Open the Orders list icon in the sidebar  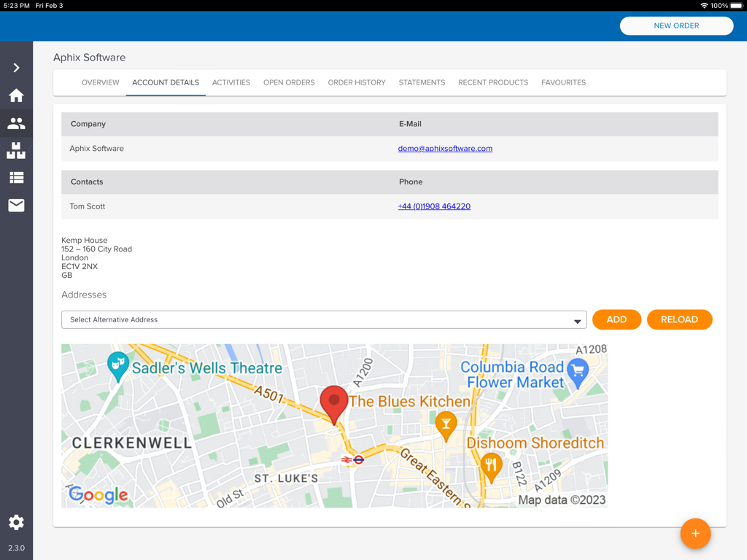(x=16, y=177)
